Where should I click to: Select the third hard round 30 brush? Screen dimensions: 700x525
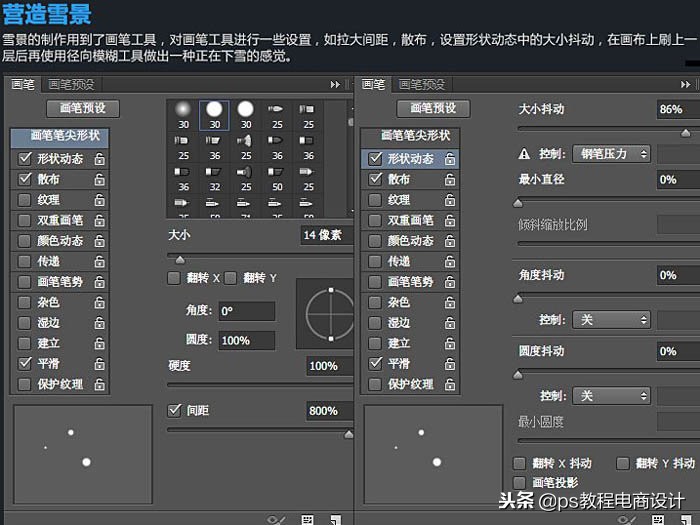pyautogui.click(x=246, y=115)
